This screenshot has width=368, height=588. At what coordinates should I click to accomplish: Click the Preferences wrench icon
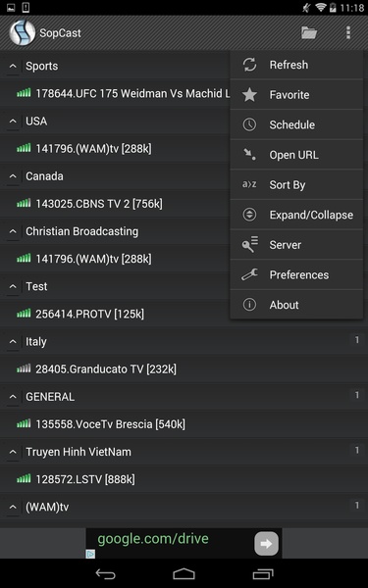249,274
